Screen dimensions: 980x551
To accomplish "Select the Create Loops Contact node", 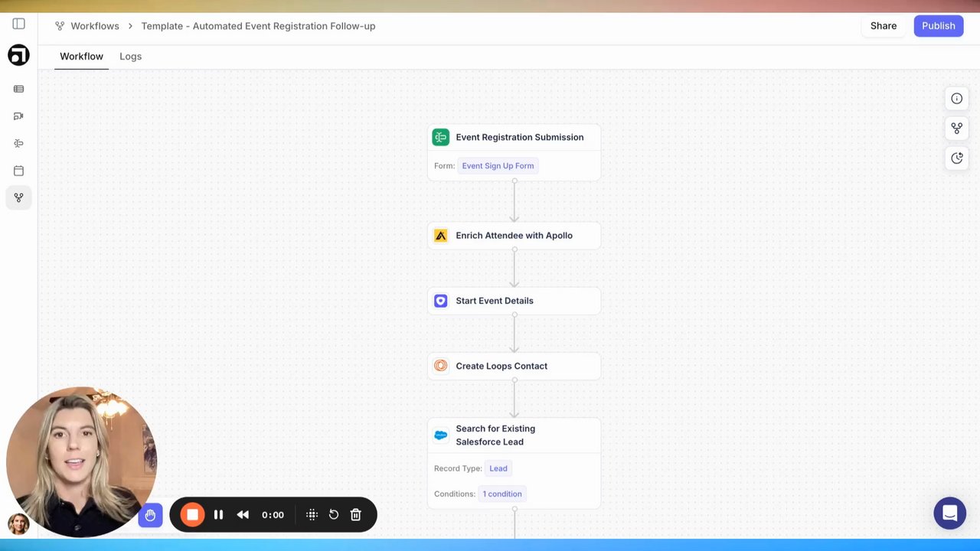I will pyautogui.click(x=514, y=366).
